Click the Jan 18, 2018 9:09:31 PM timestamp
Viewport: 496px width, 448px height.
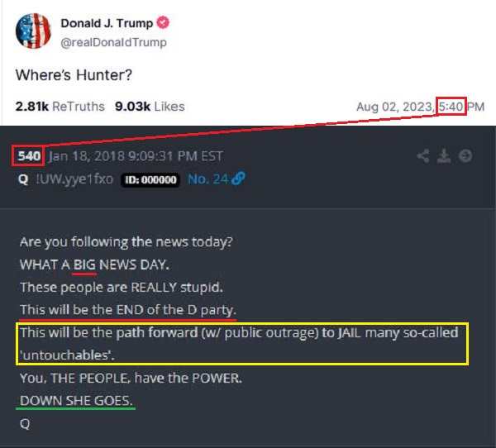click(x=136, y=156)
